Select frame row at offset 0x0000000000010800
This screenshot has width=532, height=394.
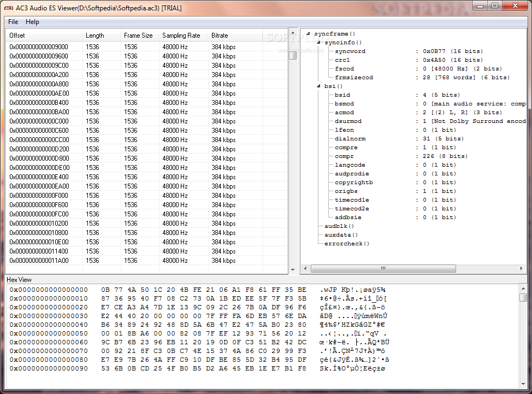[x=146, y=233]
